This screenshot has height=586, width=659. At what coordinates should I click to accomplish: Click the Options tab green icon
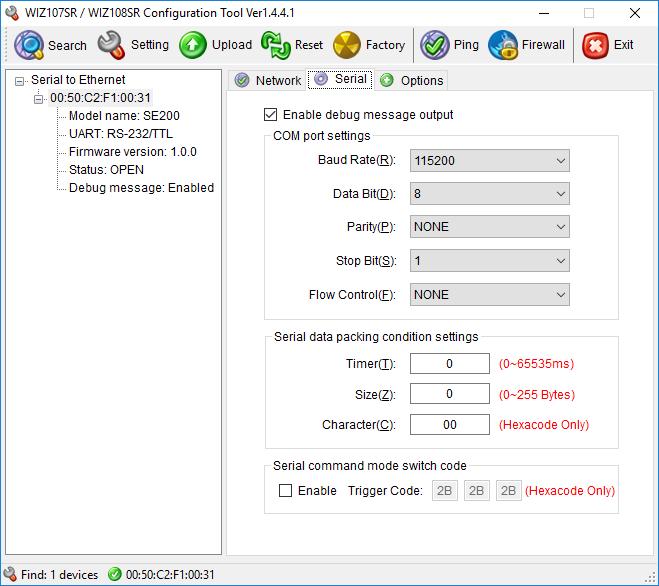pyautogui.click(x=387, y=80)
